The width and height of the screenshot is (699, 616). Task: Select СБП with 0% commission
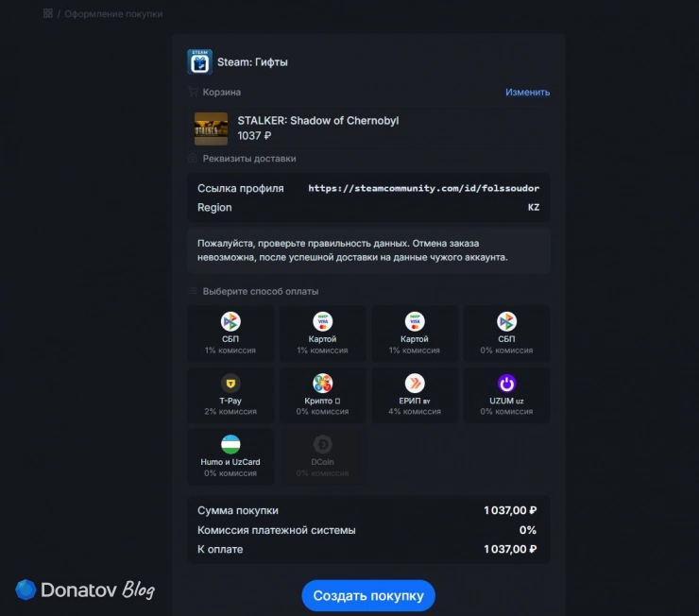coord(506,334)
